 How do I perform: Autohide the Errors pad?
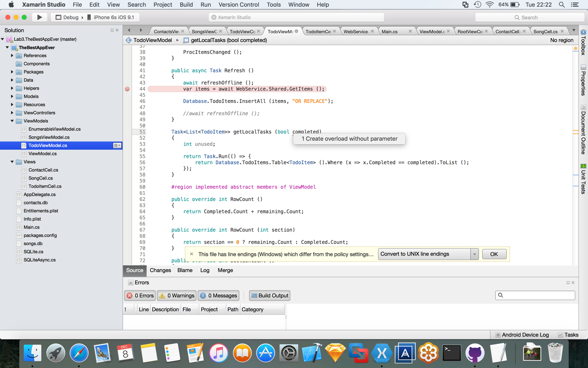tap(568, 283)
